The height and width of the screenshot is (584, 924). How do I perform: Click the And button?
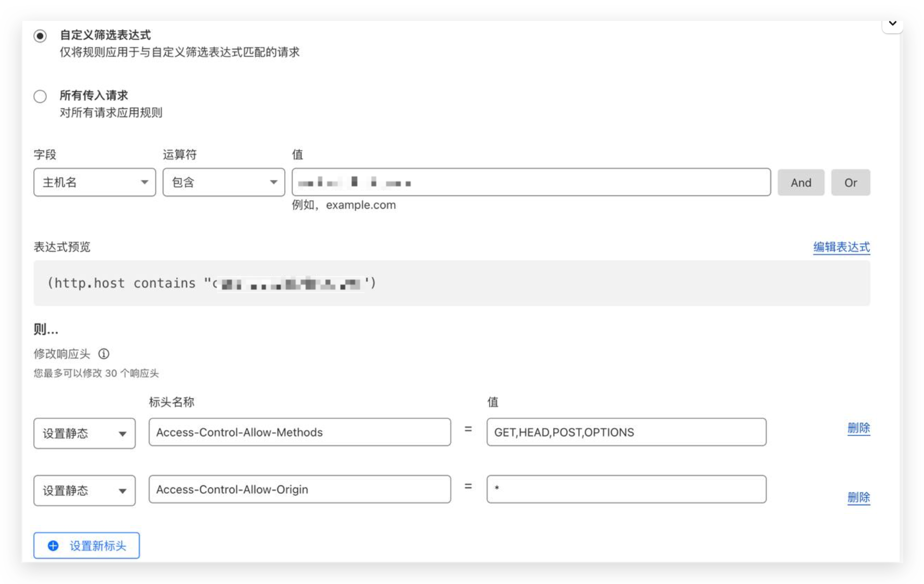800,182
